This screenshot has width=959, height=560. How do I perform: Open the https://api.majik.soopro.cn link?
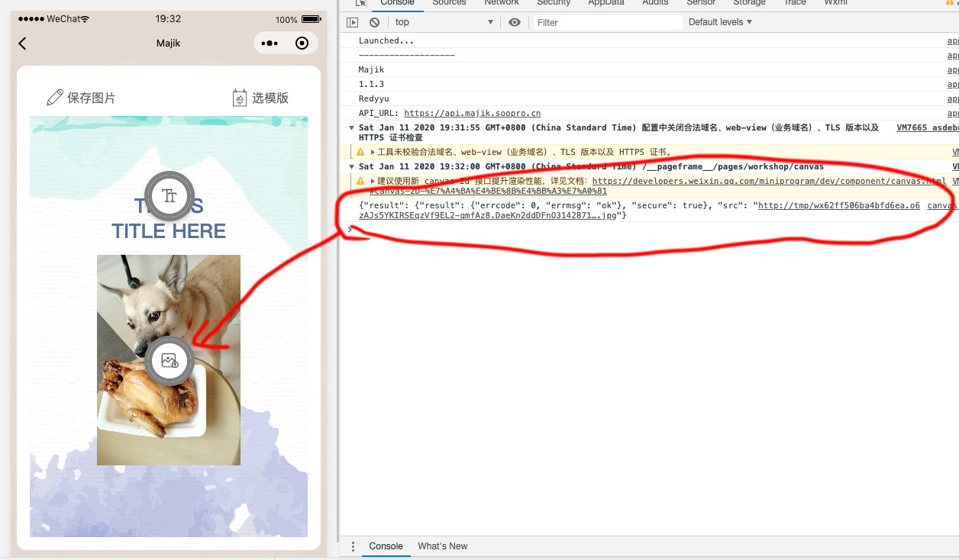click(472, 114)
